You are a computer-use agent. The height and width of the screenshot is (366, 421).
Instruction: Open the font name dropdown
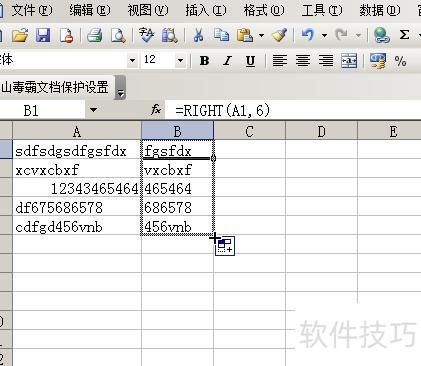(132, 61)
